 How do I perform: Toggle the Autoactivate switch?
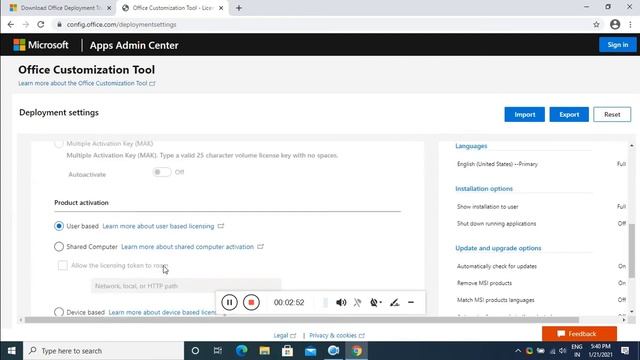coord(162,172)
